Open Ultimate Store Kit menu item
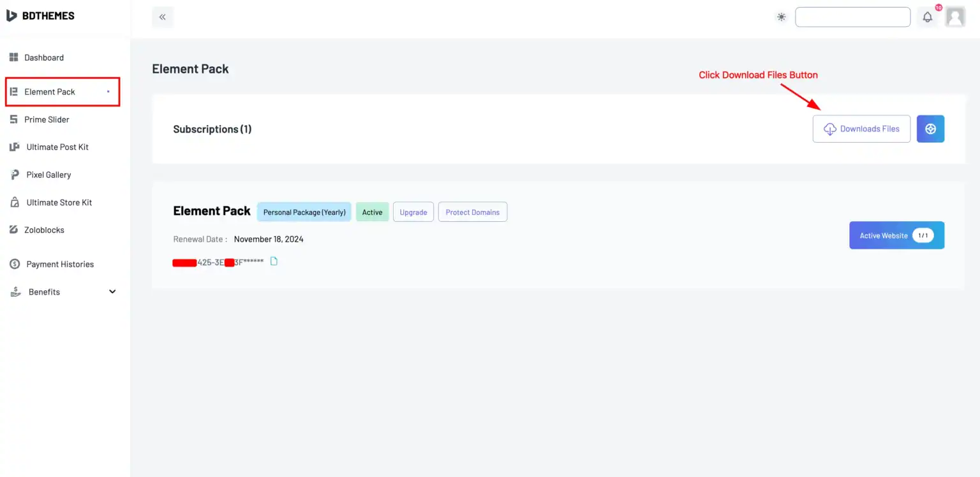The height and width of the screenshot is (477, 980). tap(61, 202)
